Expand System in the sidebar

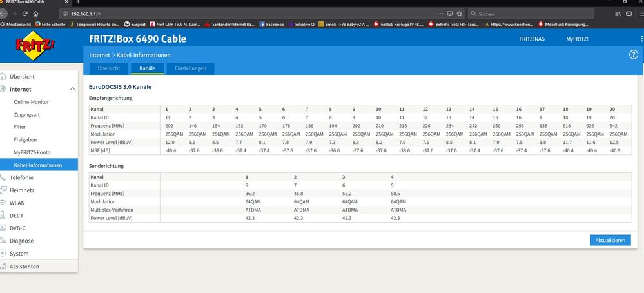pos(19,254)
